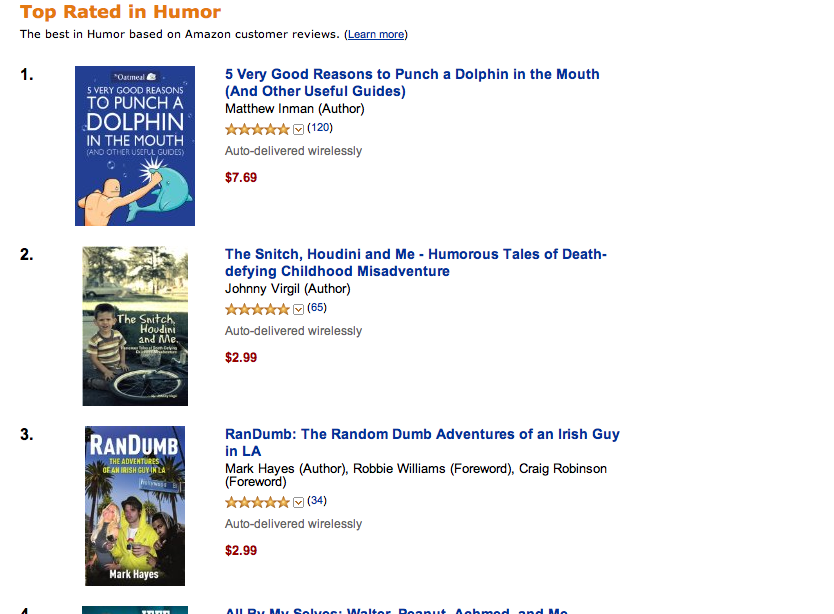
Task: View the 65 customer reviews
Action: coord(317,308)
